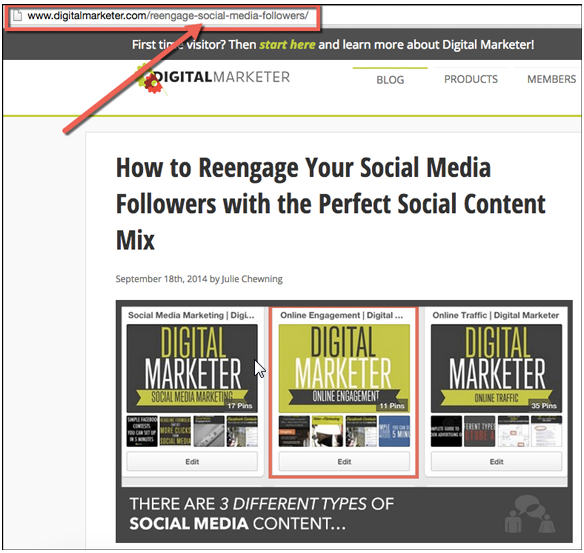Edit the Online Engagement board
The image size is (584, 553).
pyautogui.click(x=344, y=462)
